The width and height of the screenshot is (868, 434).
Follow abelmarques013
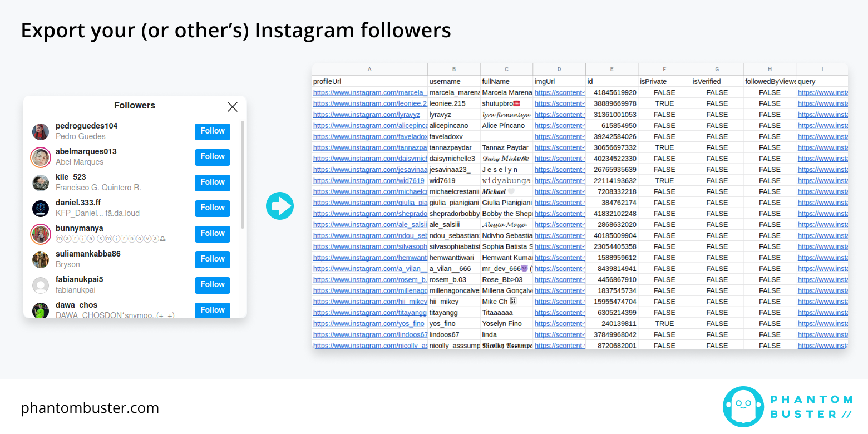pos(213,157)
